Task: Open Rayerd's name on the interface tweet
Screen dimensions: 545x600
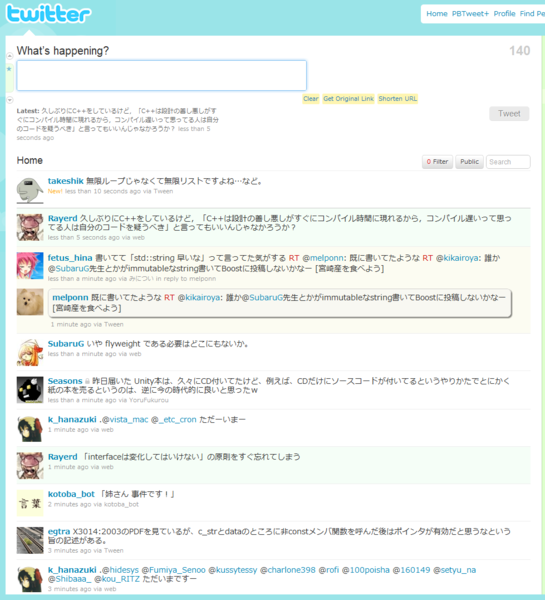Action: [x=62, y=457]
